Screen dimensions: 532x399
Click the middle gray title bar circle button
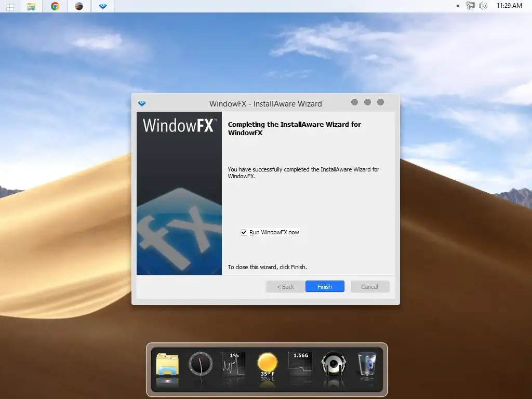point(367,102)
